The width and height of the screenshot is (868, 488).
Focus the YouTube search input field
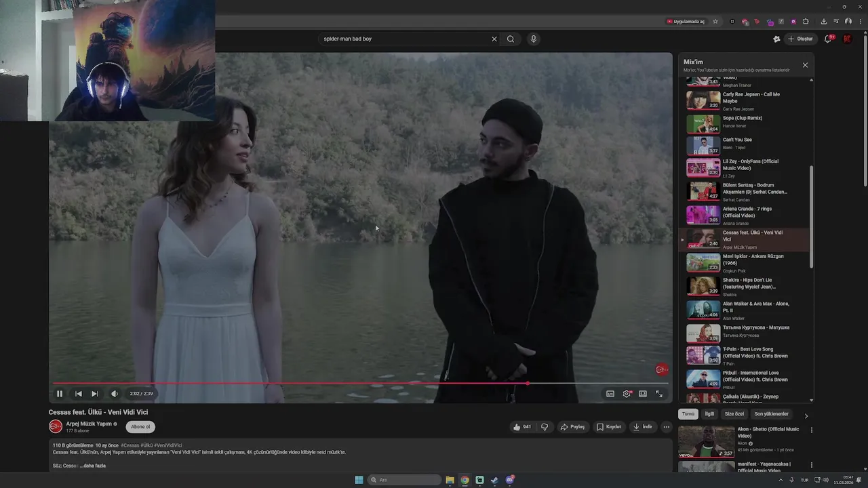click(x=403, y=39)
